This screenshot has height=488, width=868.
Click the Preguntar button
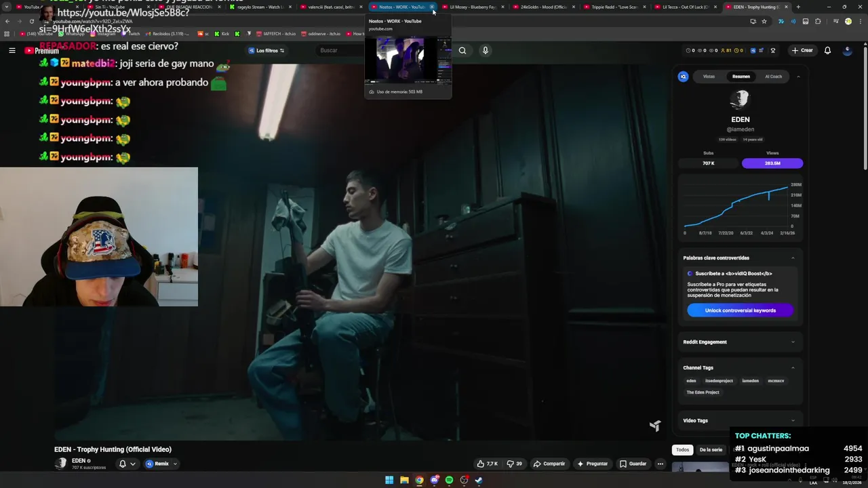(x=592, y=464)
